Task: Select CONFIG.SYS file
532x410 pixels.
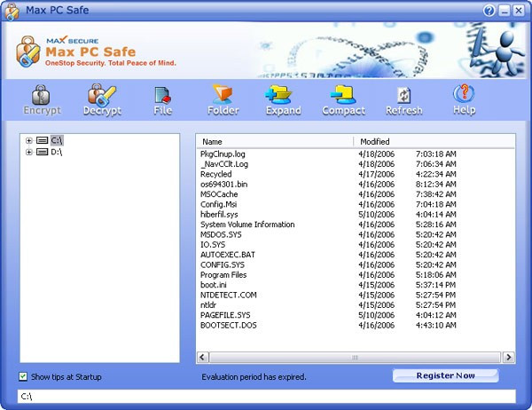Action: pyautogui.click(x=223, y=264)
